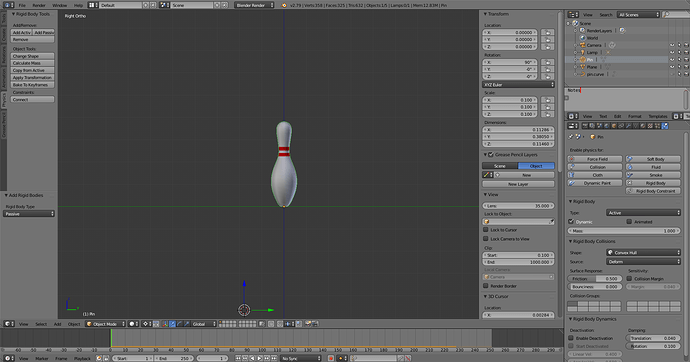690x362 pixels.
Task: Lock the Rotation X transform value
Action: coord(548,62)
